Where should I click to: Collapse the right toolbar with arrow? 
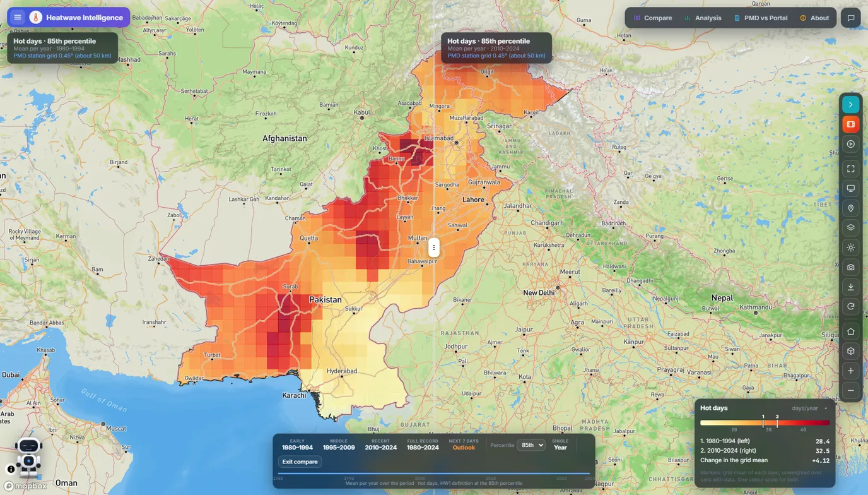[x=851, y=105]
